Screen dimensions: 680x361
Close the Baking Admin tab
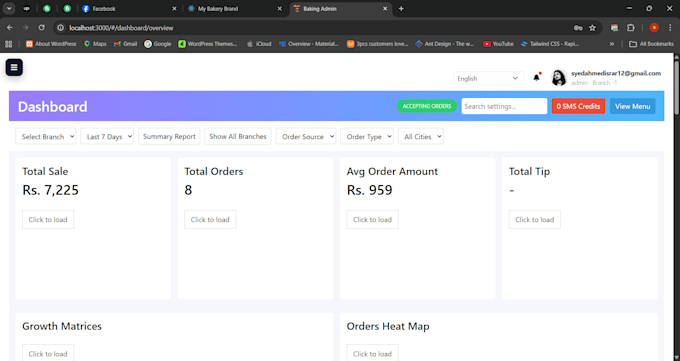[385, 9]
